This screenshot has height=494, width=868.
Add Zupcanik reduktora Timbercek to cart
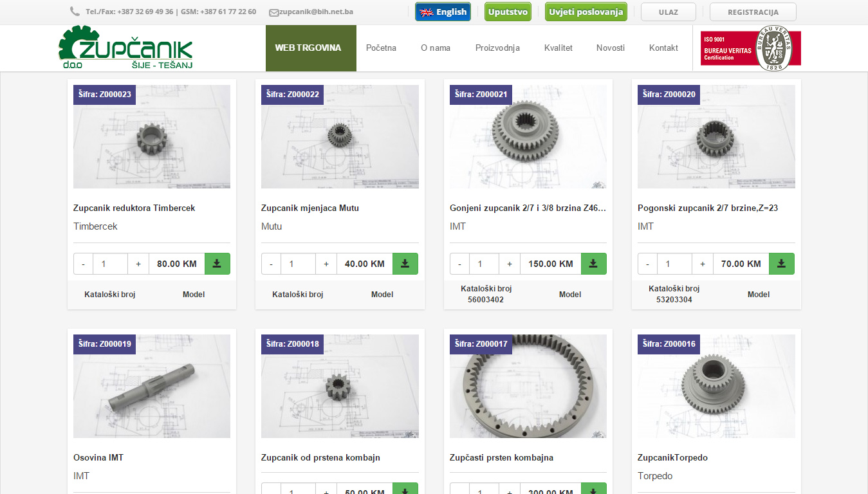(x=217, y=264)
